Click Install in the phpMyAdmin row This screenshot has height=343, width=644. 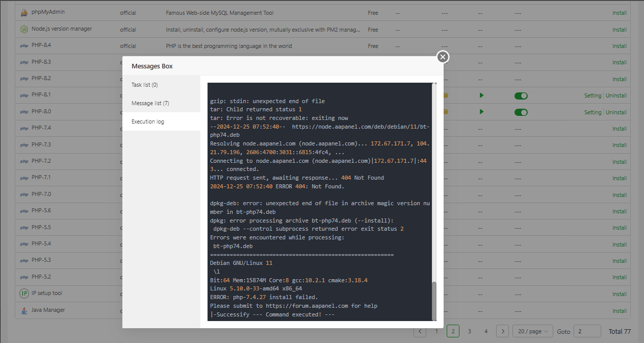click(620, 13)
